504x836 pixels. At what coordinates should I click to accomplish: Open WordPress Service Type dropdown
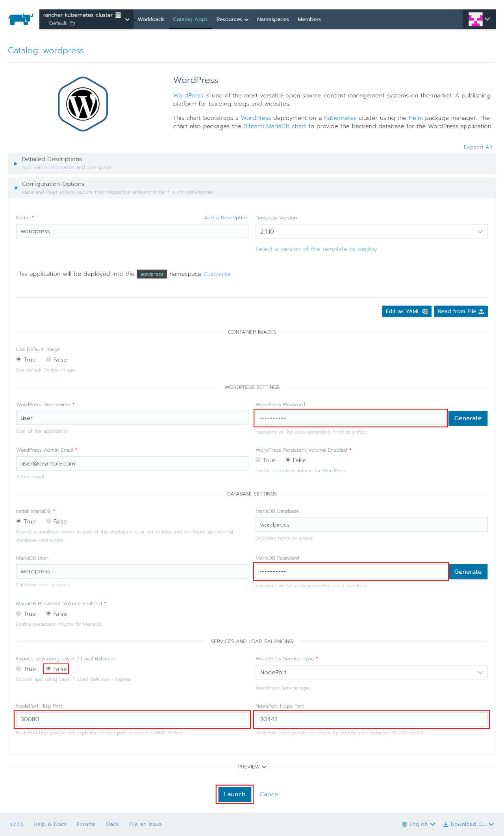pyautogui.click(x=371, y=672)
